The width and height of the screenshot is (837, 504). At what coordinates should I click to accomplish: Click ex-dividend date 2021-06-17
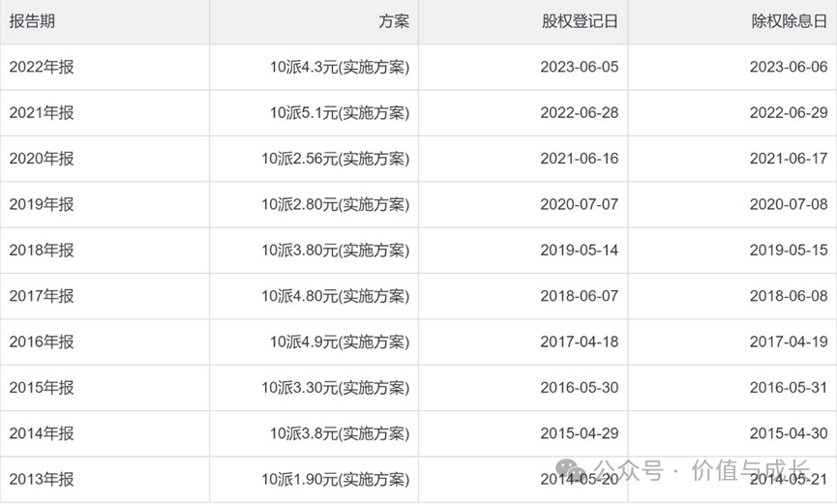tap(789, 159)
